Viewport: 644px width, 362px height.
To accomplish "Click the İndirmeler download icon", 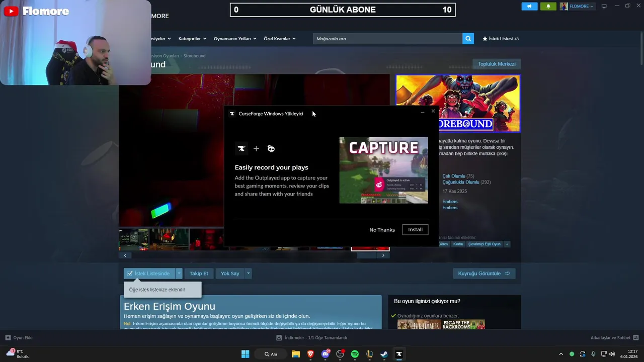I will tap(279, 338).
